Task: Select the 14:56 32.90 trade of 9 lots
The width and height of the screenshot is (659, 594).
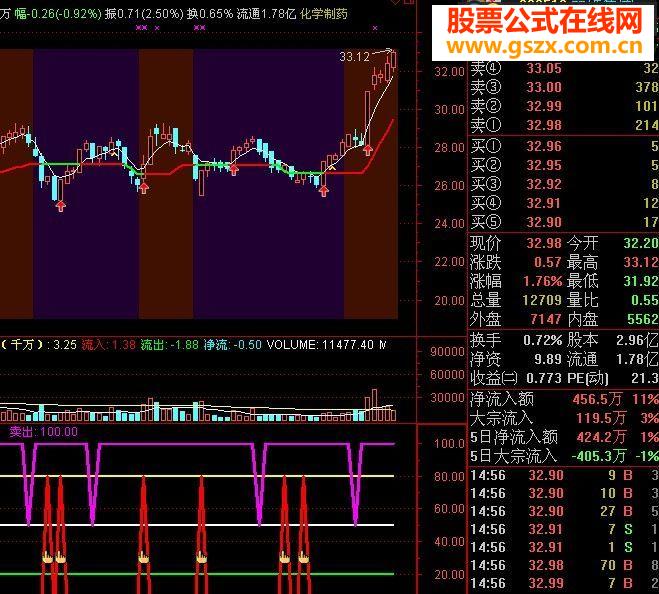Action: [564, 475]
